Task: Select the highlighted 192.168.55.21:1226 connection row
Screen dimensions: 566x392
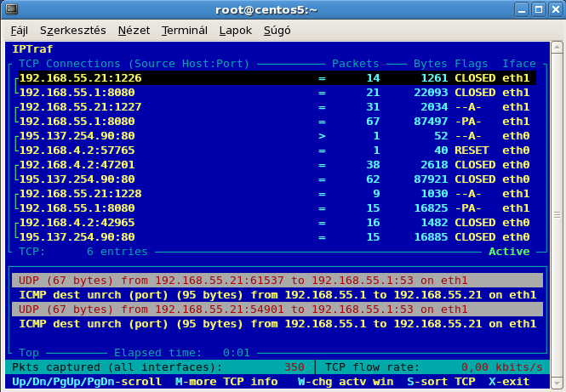Action: point(80,77)
